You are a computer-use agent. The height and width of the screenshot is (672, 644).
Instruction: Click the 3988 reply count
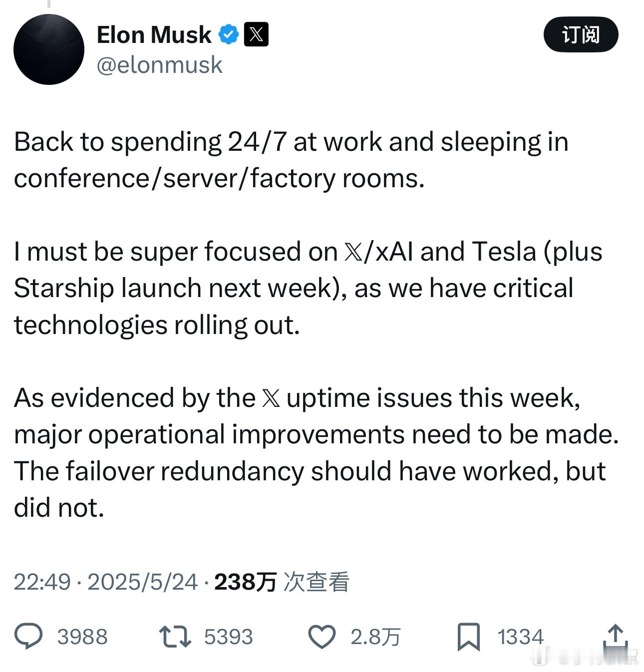pos(82,637)
